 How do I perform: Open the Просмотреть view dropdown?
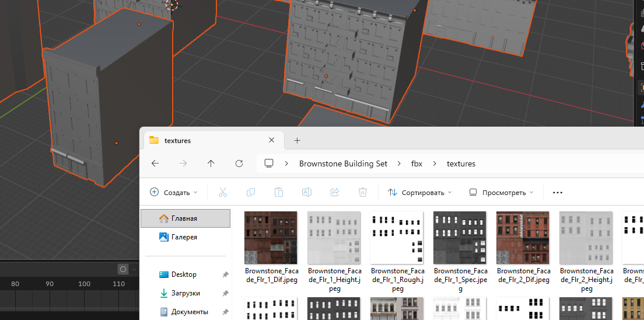click(x=501, y=192)
